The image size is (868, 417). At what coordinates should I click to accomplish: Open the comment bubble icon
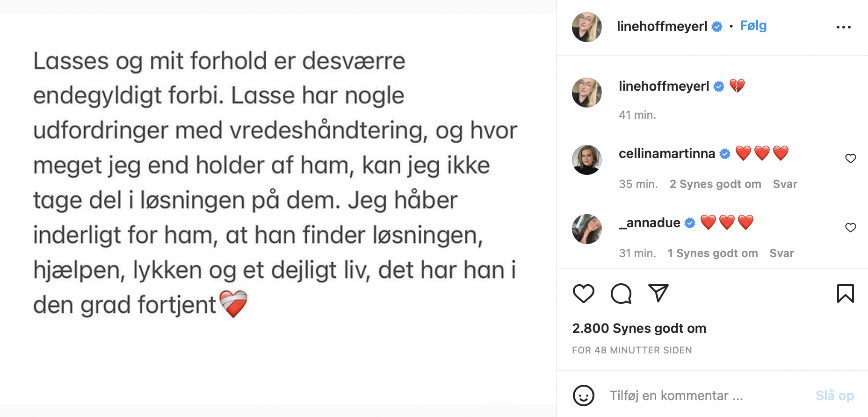pos(621,294)
